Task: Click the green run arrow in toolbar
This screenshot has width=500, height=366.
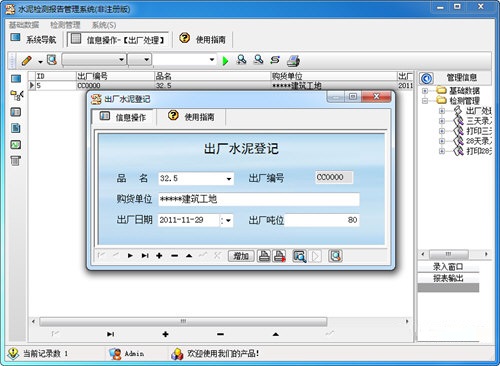Action: (225, 61)
